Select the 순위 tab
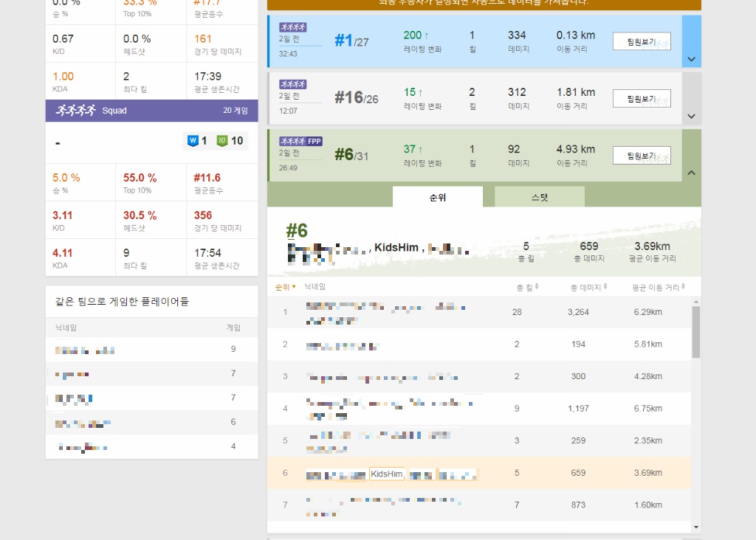The width and height of the screenshot is (756, 540). [x=437, y=196]
